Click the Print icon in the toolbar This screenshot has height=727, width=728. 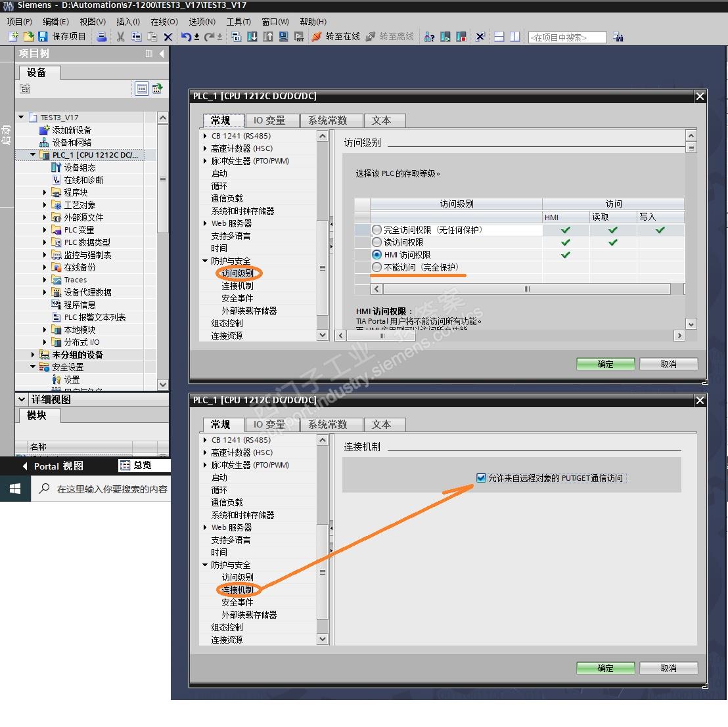pyautogui.click(x=102, y=37)
